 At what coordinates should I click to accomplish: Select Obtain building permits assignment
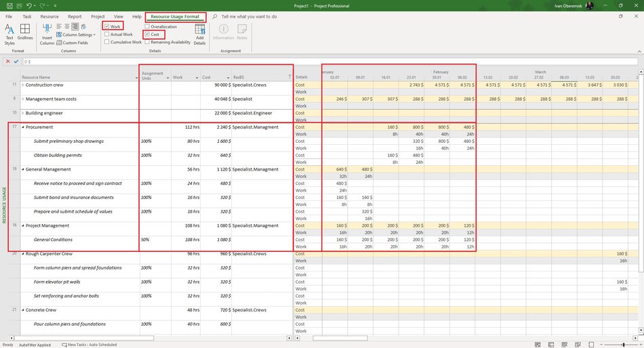click(58, 155)
